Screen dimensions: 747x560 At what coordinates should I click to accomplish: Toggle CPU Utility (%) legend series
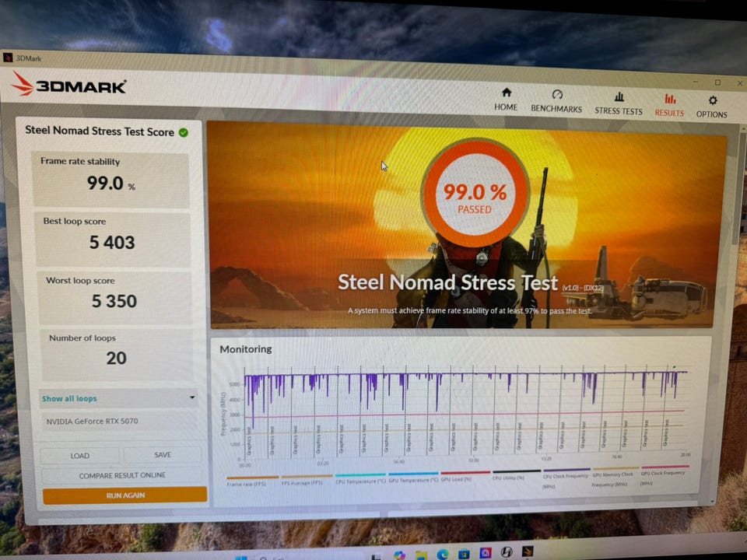[517, 474]
